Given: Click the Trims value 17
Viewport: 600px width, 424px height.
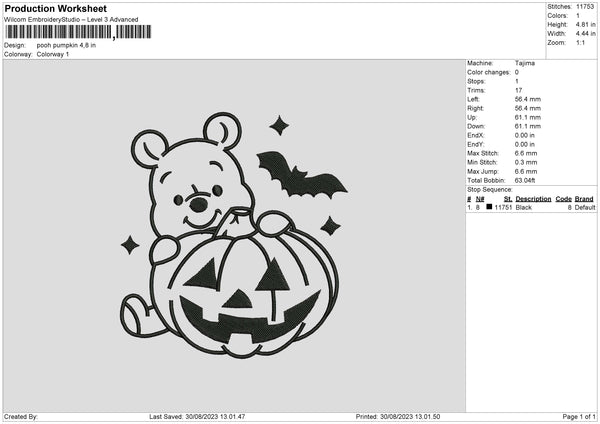Looking at the screenshot, I should tap(518, 90).
